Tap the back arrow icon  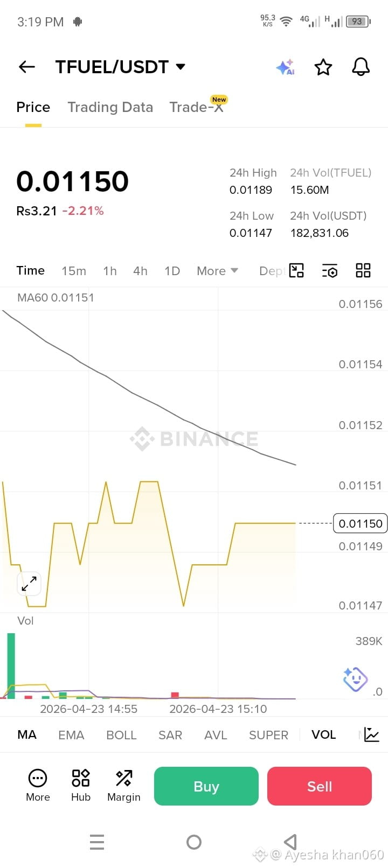(x=26, y=67)
